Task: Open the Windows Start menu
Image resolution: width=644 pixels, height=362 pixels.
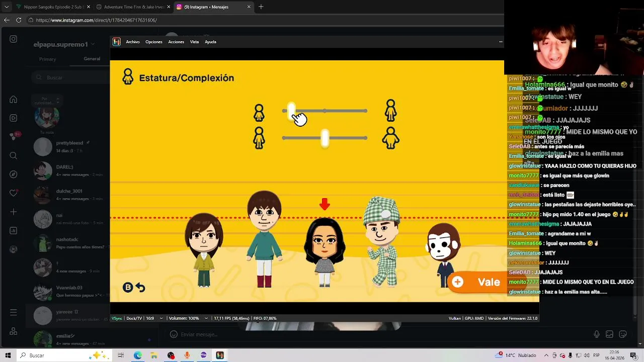Action: [8, 355]
